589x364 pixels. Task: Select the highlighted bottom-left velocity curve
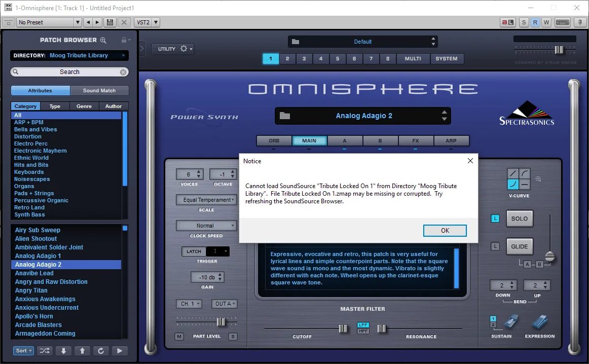[x=513, y=185]
